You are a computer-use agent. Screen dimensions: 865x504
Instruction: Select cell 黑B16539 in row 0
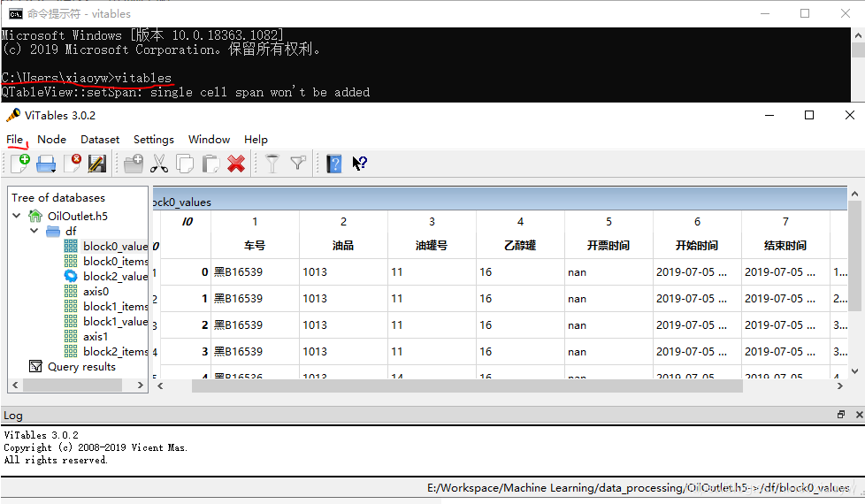point(255,271)
